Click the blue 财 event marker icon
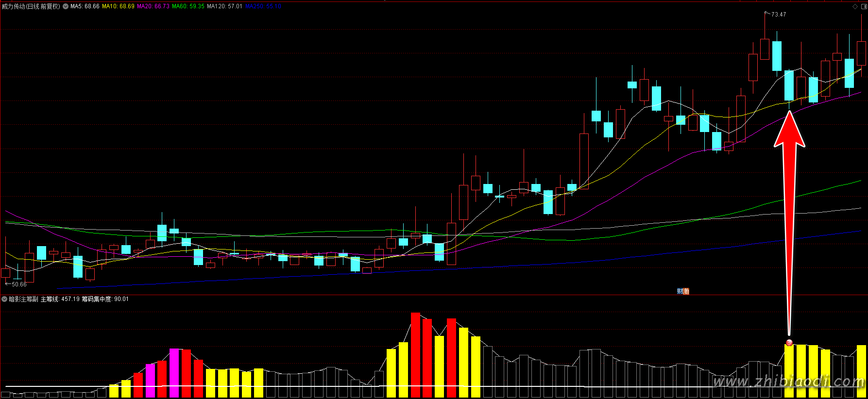The image size is (868, 399). [x=680, y=291]
